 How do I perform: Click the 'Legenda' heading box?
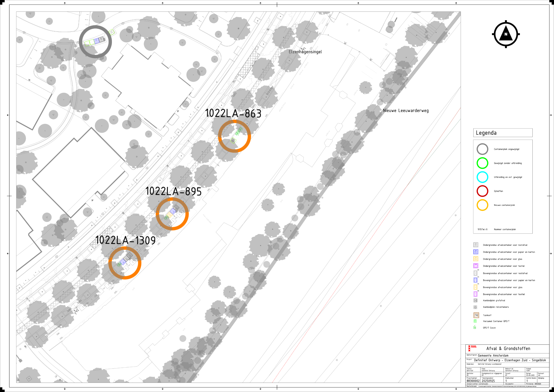tap(502, 133)
